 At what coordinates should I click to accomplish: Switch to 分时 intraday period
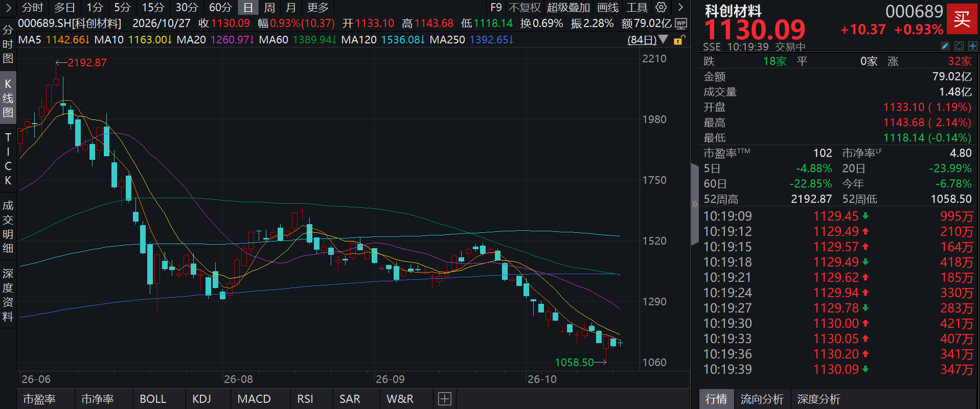click(33, 8)
